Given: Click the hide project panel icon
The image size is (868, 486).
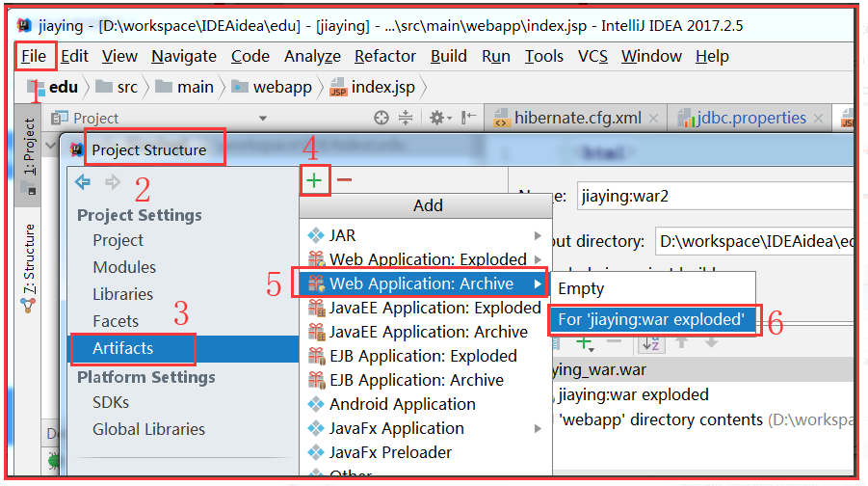Looking at the screenshot, I should pyautogui.click(x=469, y=118).
